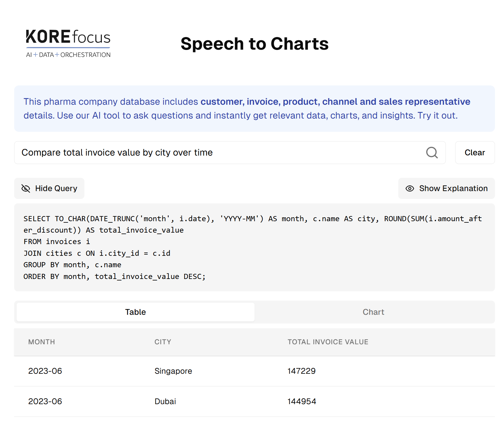Click the TOTAL INVOICE VALUE column header
The height and width of the screenshot is (421, 504).
[x=328, y=342]
